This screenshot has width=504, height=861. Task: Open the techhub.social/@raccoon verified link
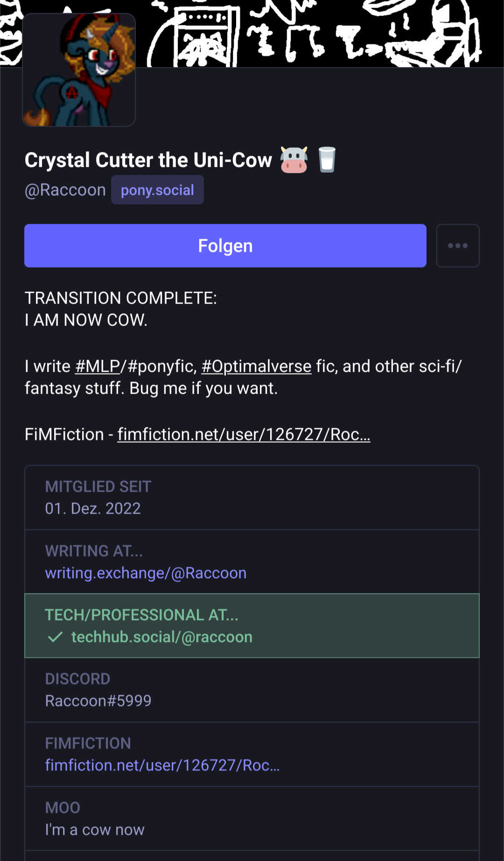pyautogui.click(x=161, y=637)
